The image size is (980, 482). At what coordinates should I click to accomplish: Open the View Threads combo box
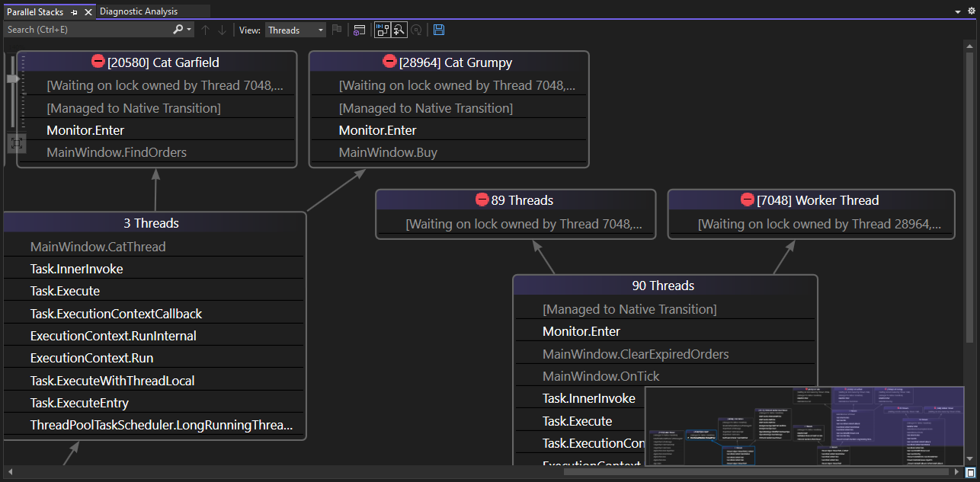pos(296,30)
